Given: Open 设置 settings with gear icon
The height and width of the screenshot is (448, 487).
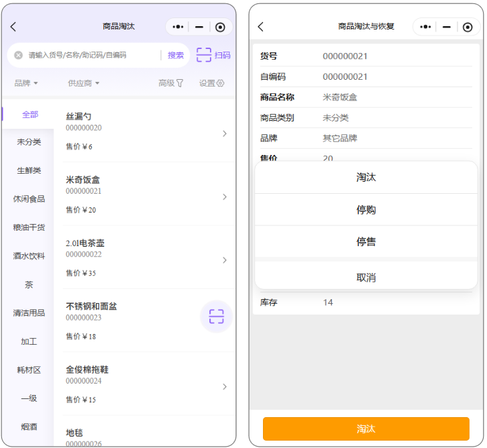Looking at the screenshot, I should click(x=211, y=83).
